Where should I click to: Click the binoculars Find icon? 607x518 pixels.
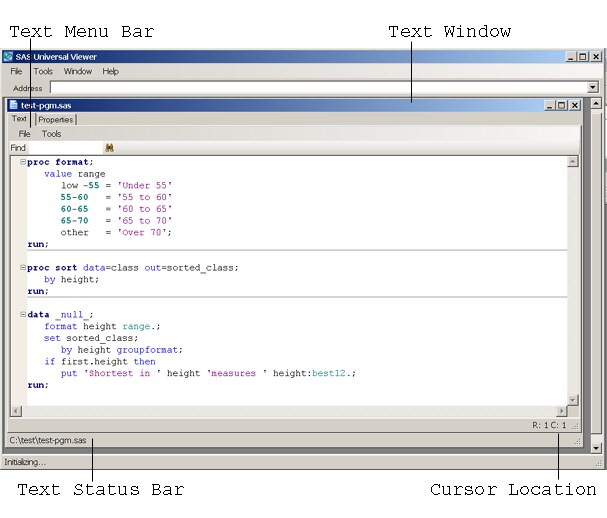[110, 148]
